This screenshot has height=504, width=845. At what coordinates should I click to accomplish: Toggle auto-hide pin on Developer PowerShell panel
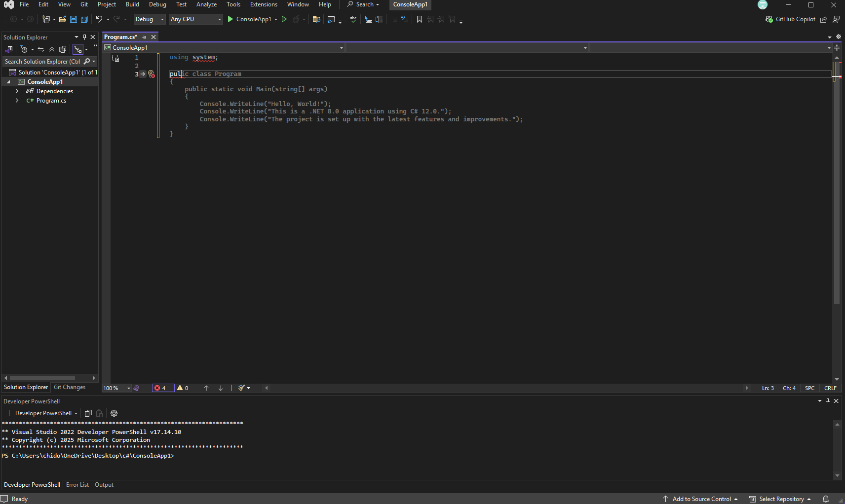(x=828, y=401)
